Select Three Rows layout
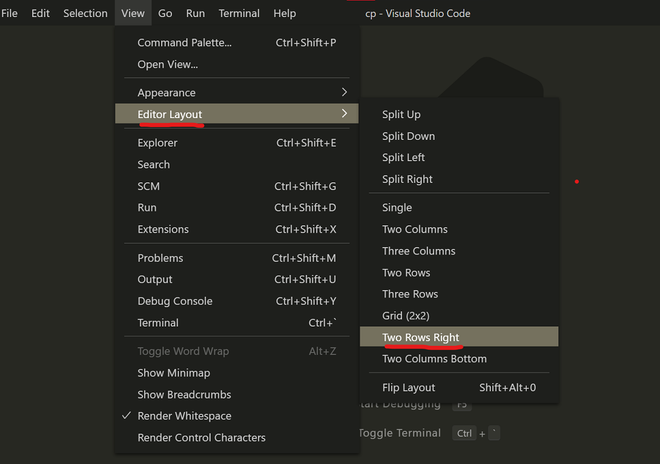The image size is (660, 464). click(459, 294)
